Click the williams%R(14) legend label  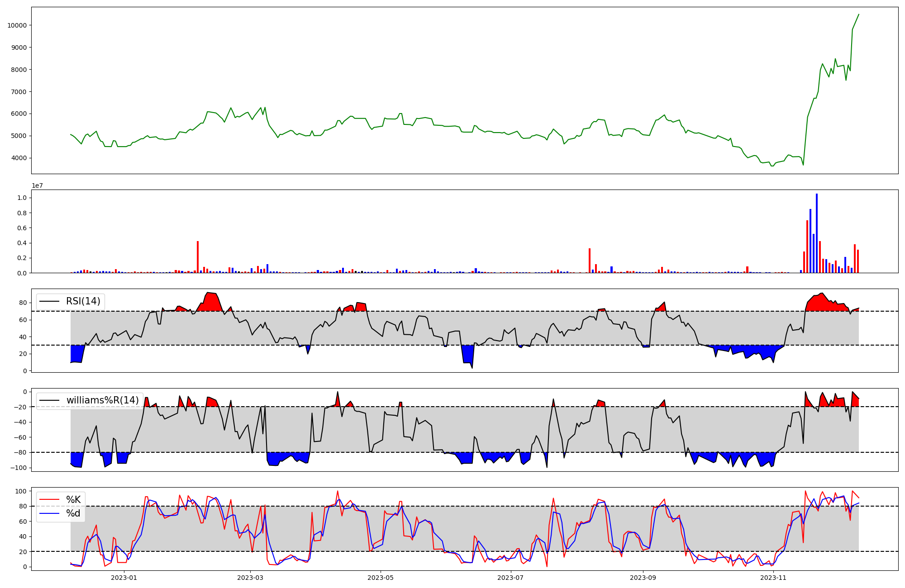tap(102, 400)
